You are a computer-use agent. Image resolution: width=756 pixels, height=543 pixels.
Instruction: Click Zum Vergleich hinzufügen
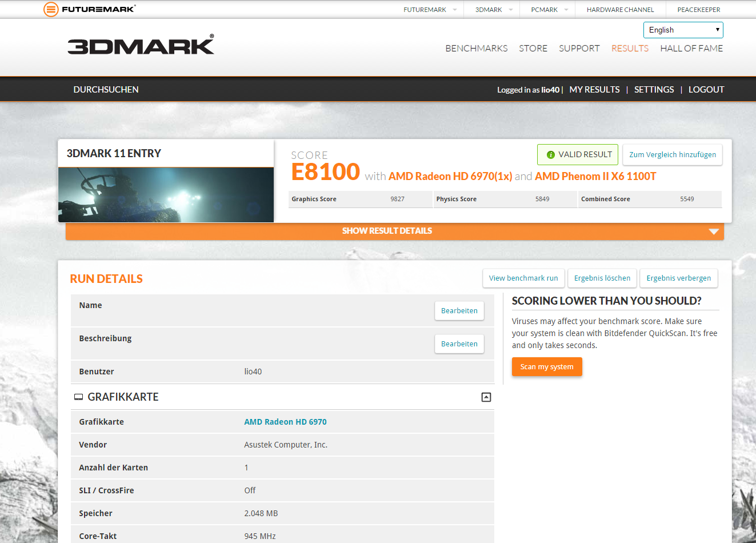point(673,155)
